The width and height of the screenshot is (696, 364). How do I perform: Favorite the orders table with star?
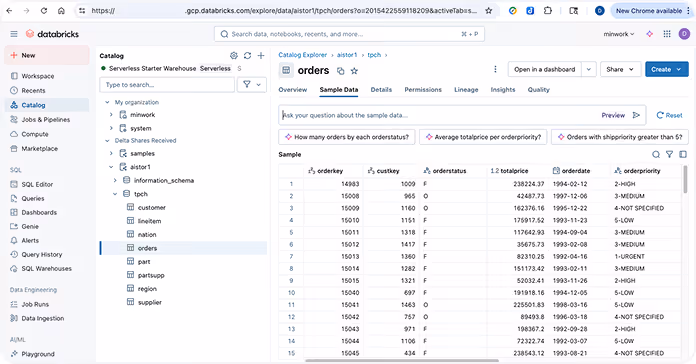[354, 71]
